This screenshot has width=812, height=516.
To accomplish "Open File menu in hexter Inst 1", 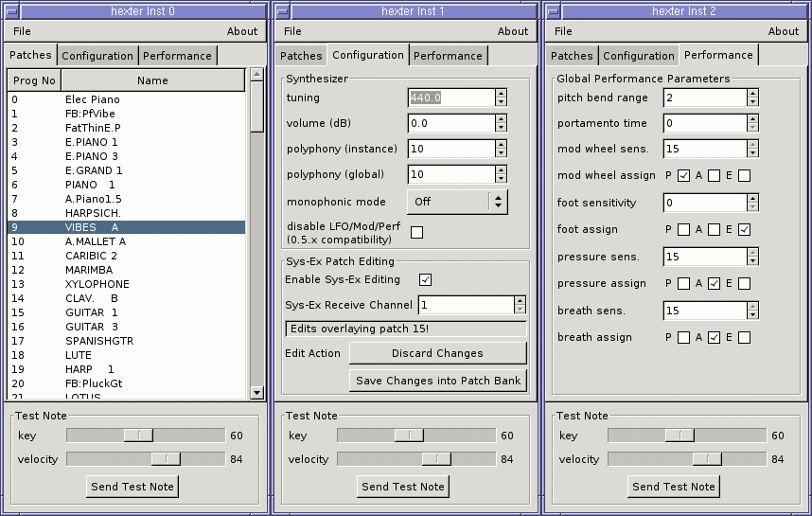I will 292,31.
